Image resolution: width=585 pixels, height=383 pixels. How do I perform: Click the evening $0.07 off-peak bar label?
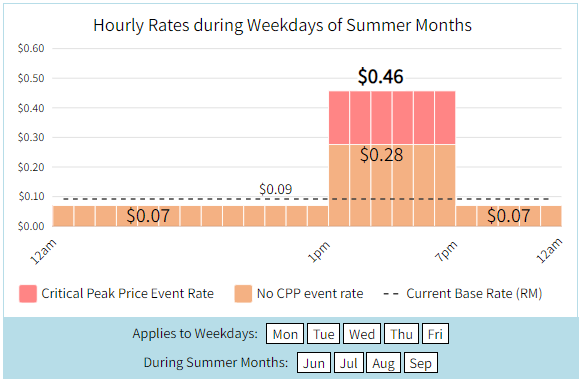click(509, 216)
